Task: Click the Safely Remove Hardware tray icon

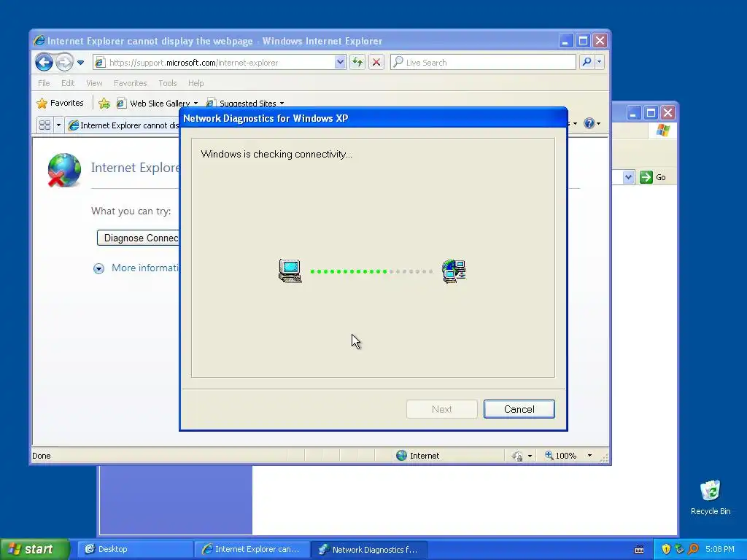Action: coord(679,549)
